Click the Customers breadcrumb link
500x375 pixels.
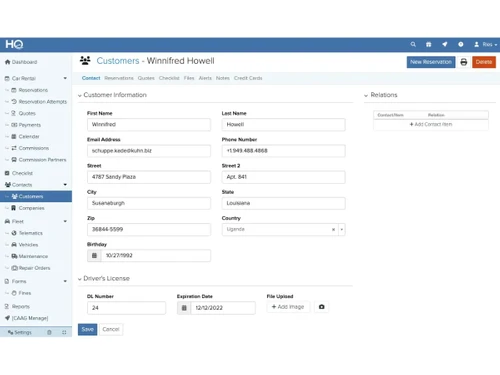pos(118,61)
